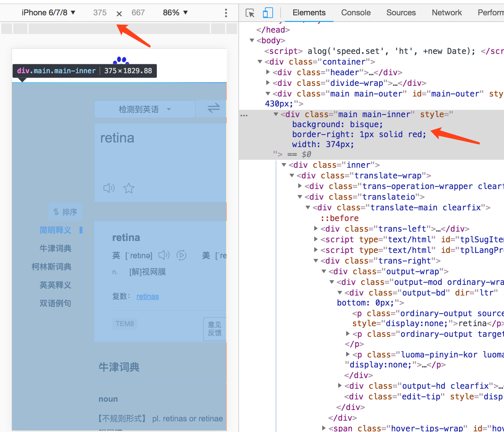
Task: Swap translation languages arrows icon
Action: pyautogui.click(x=214, y=108)
